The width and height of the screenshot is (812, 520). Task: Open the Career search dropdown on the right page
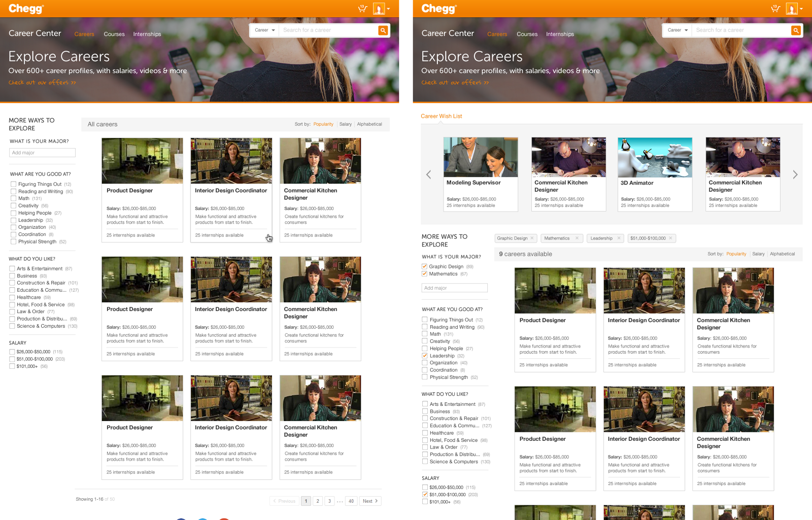pos(678,30)
